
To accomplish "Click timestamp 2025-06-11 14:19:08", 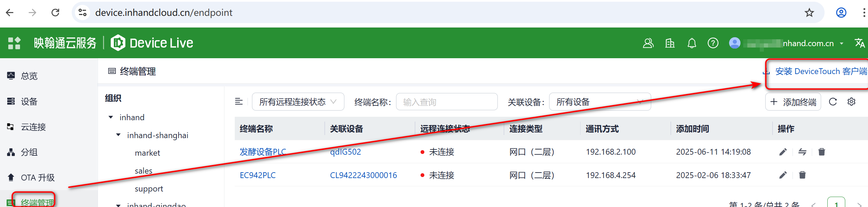I will coord(713,152).
